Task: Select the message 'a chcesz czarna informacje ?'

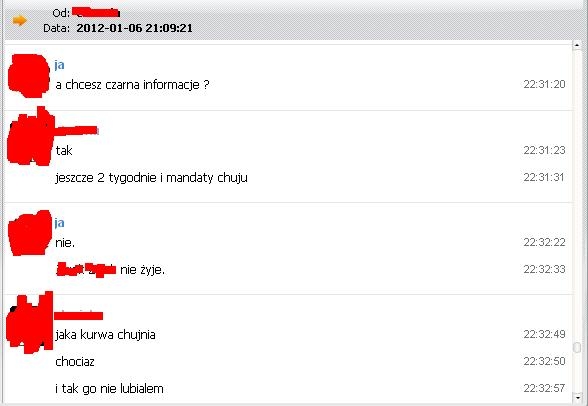Action: (132, 85)
